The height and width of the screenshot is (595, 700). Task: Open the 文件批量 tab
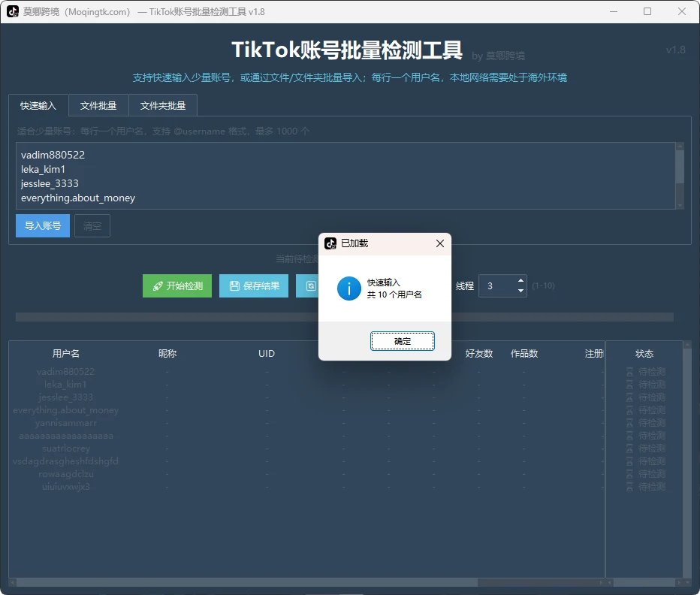[x=98, y=106]
